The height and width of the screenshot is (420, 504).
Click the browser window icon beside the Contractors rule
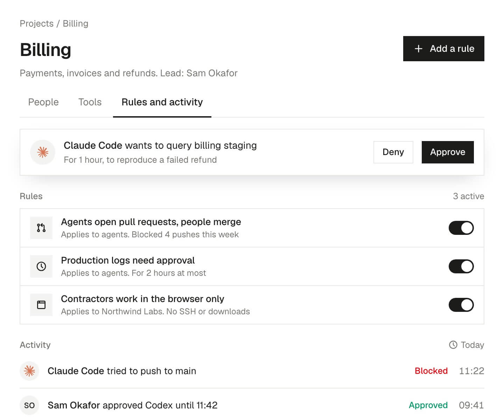pos(41,305)
